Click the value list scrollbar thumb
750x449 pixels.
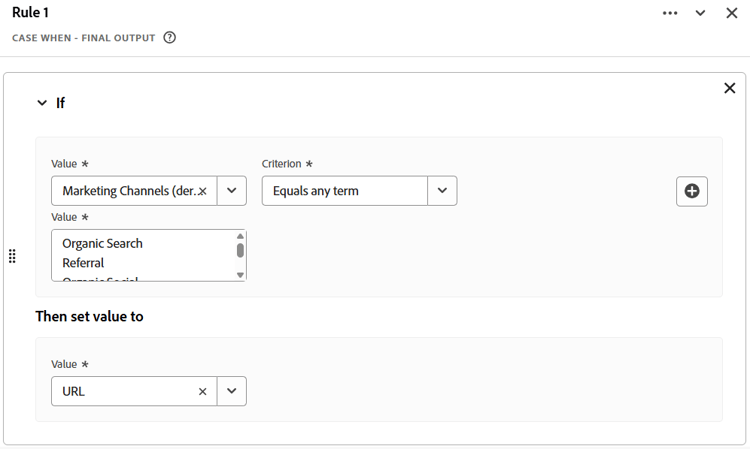pos(240,250)
